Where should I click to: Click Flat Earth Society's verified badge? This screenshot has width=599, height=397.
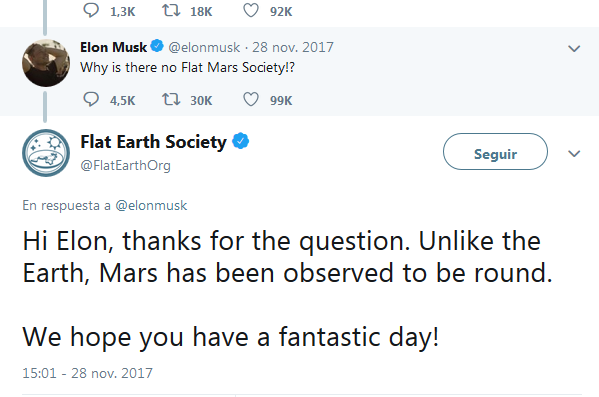pos(241,141)
